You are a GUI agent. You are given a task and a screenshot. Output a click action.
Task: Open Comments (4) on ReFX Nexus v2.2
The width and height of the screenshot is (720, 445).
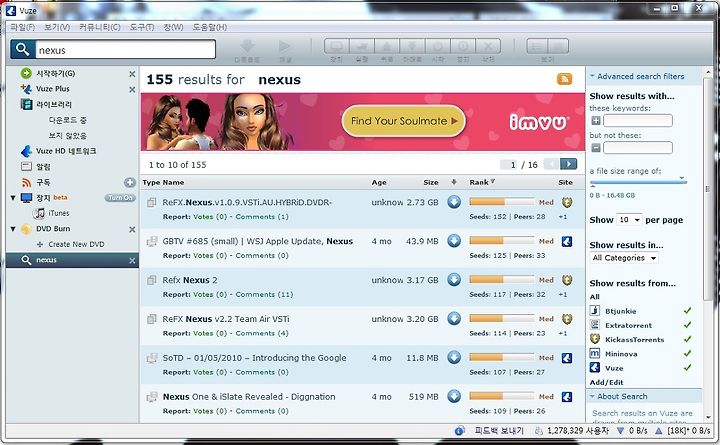pyautogui.click(x=262, y=333)
